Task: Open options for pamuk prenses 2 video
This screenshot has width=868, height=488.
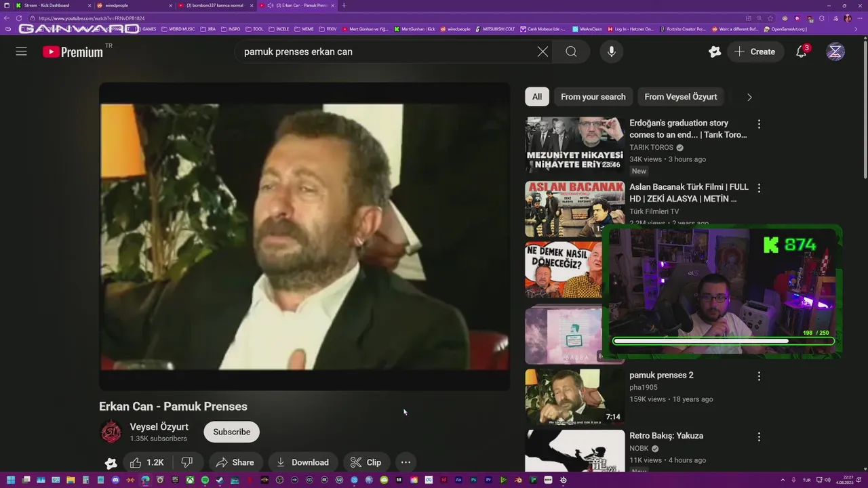Action: point(759,376)
